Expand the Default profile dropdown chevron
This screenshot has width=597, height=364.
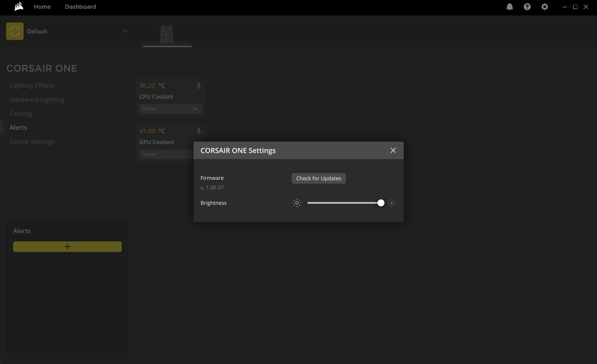click(x=125, y=31)
